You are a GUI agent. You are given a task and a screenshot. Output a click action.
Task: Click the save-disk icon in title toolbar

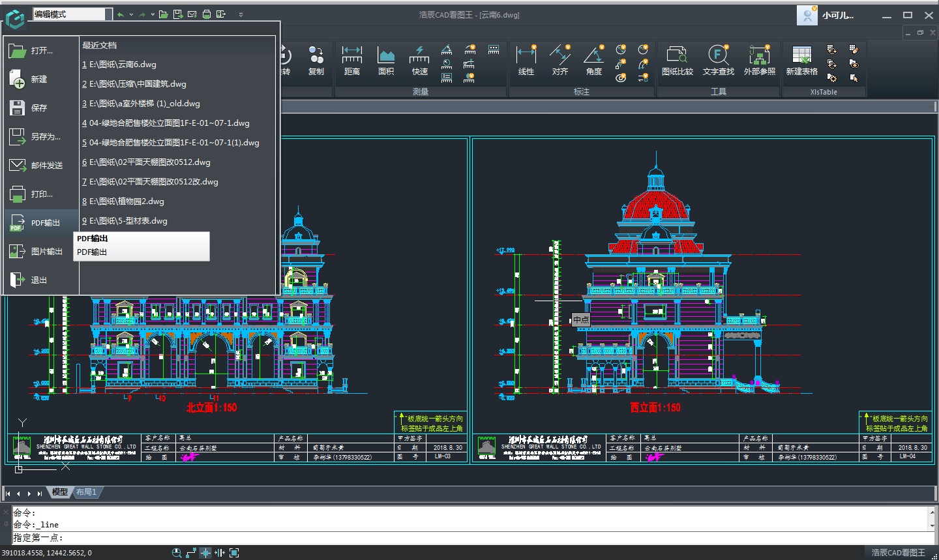178,14
